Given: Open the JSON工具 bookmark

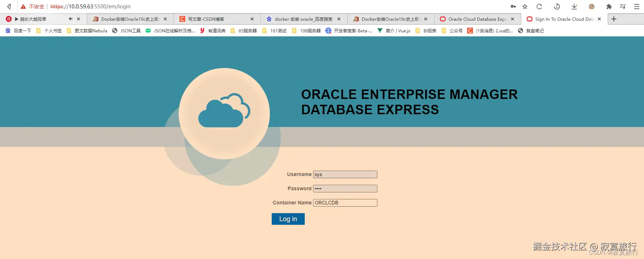Looking at the screenshot, I should pyautogui.click(x=126, y=31).
